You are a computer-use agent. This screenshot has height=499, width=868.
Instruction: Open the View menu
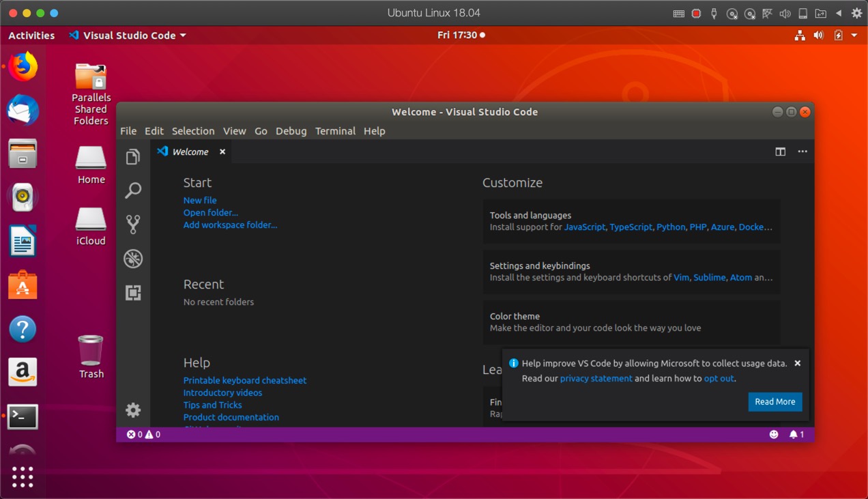(x=234, y=131)
